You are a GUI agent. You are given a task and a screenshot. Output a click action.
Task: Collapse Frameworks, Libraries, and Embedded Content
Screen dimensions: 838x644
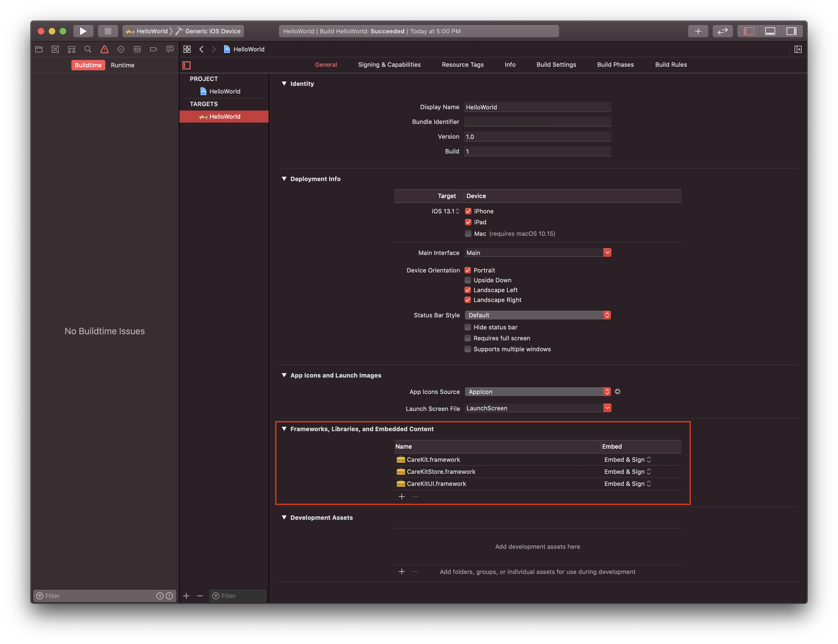click(284, 429)
